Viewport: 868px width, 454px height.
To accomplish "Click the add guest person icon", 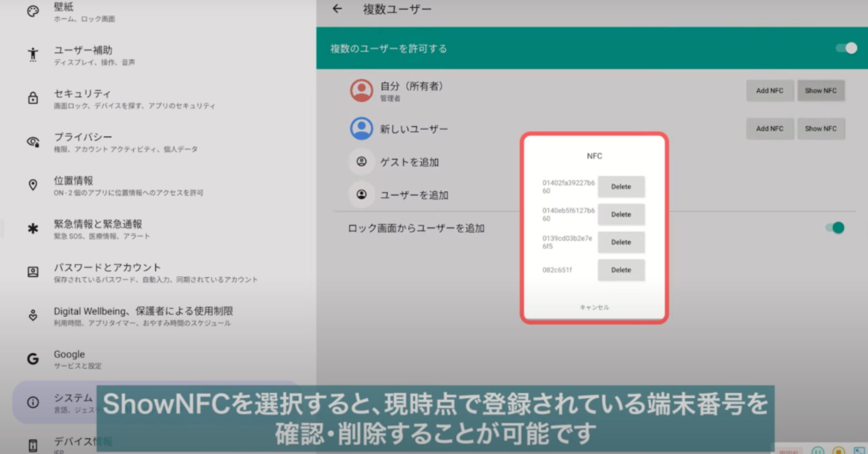I will (x=361, y=162).
